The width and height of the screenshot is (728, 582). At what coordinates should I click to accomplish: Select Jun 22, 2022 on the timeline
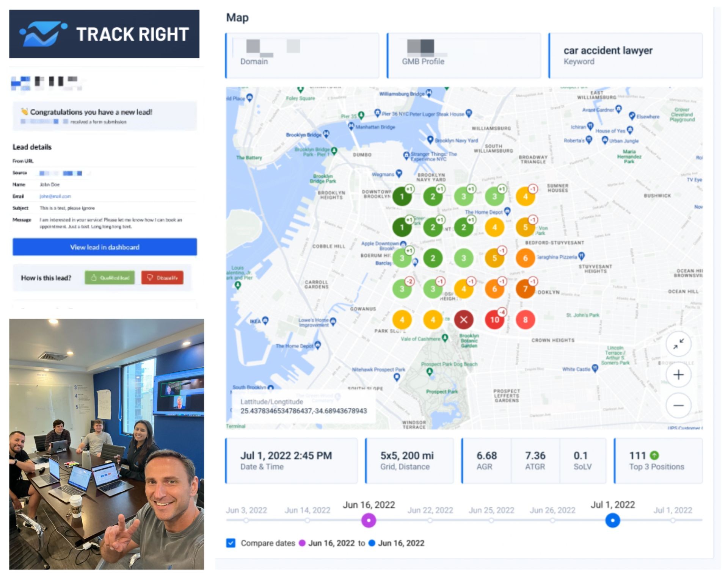point(430,520)
